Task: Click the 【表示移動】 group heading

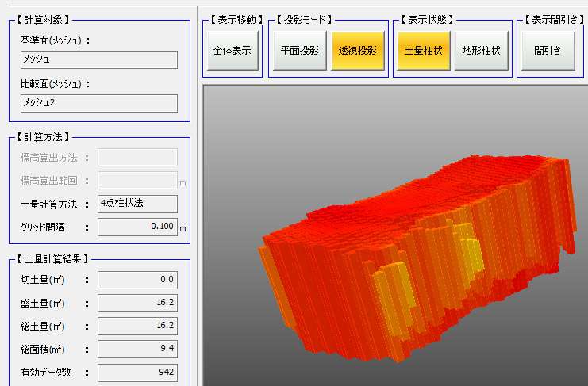Action: pyautogui.click(x=236, y=20)
